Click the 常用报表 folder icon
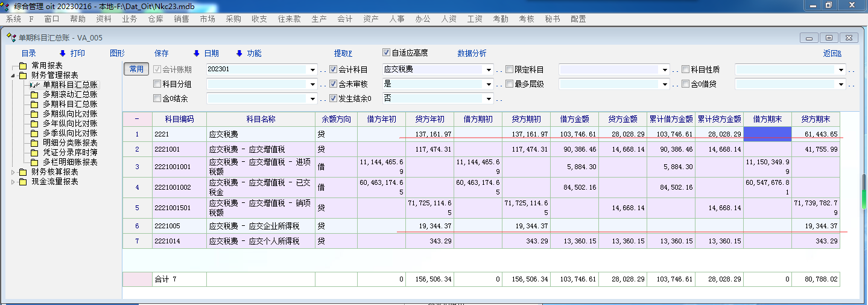868x305 pixels. coord(23,66)
